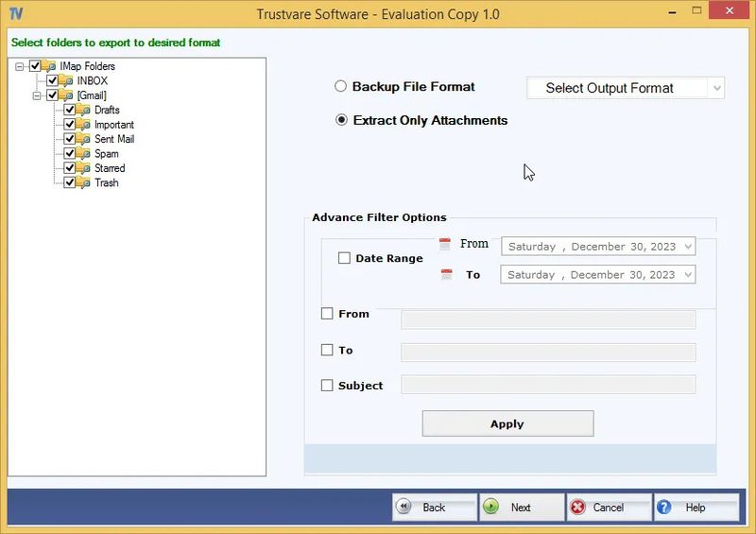Click the Cancel button
Screen dimensions: 756x534
coord(609,507)
